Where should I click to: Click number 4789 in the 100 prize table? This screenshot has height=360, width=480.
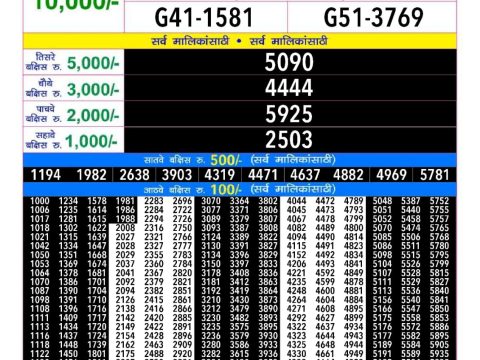354,201
